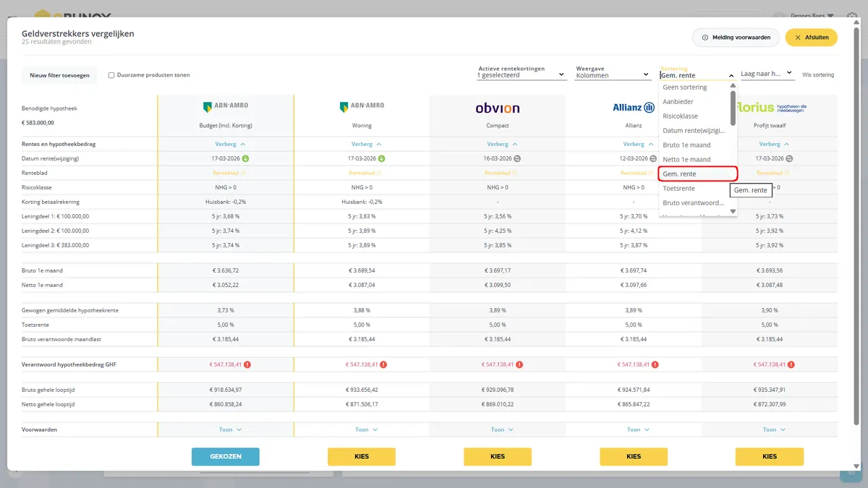Click the green date arrow icon under Woning
Image resolution: width=868 pixels, height=488 pixels.
(x=381, y=158)
